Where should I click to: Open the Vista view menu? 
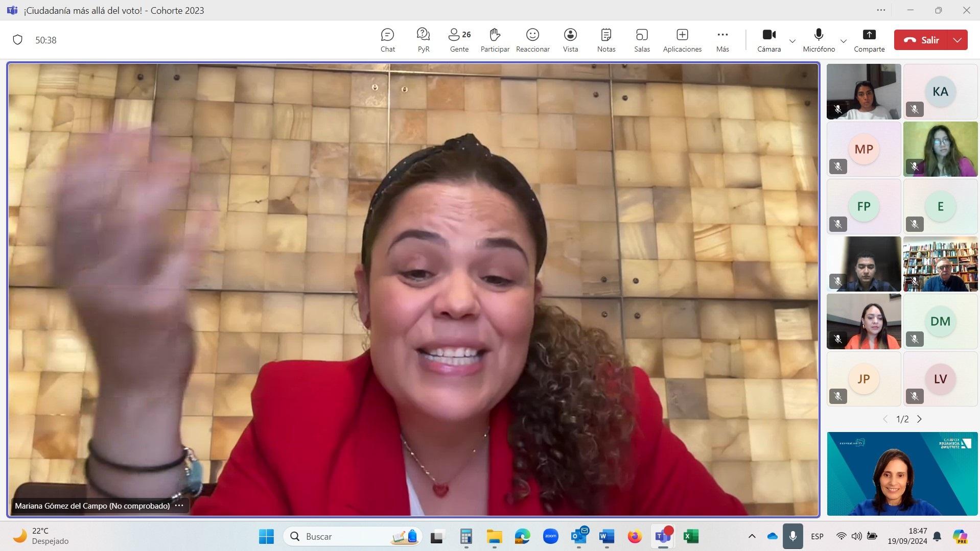coord(570,40)
